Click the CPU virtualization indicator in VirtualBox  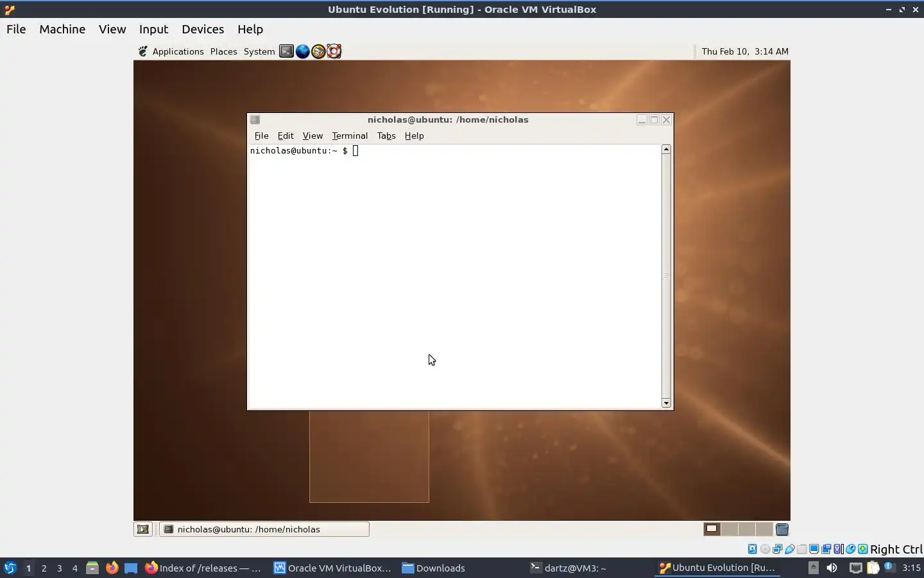tap(838, 549)
